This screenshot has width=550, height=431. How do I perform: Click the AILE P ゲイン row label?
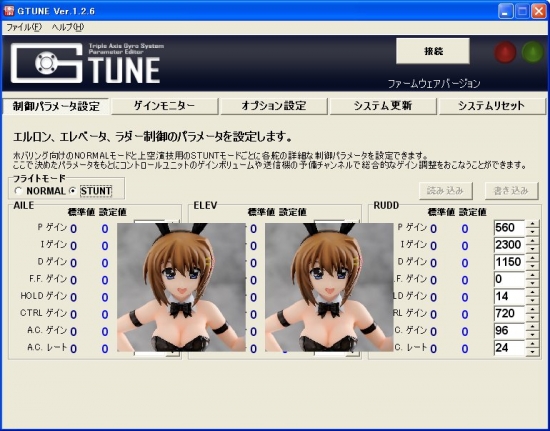click(52, 227)
